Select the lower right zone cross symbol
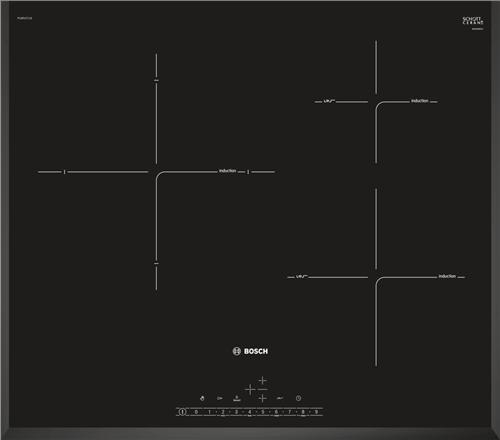500x440 pixels. pos(263,398)
